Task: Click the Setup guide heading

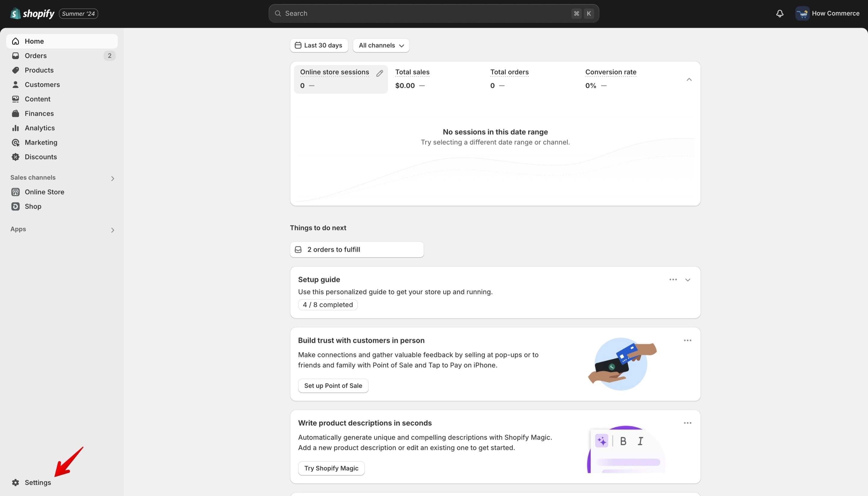Action: pos(319,280)
